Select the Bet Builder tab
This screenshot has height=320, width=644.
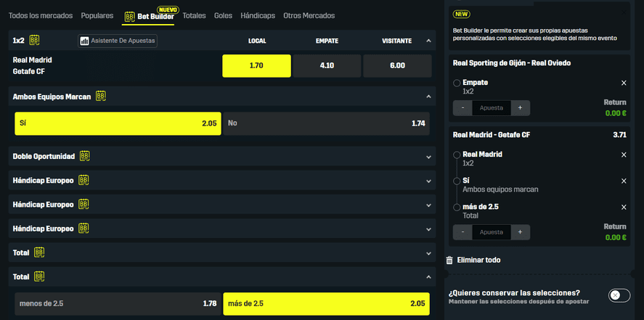[150, 17]
